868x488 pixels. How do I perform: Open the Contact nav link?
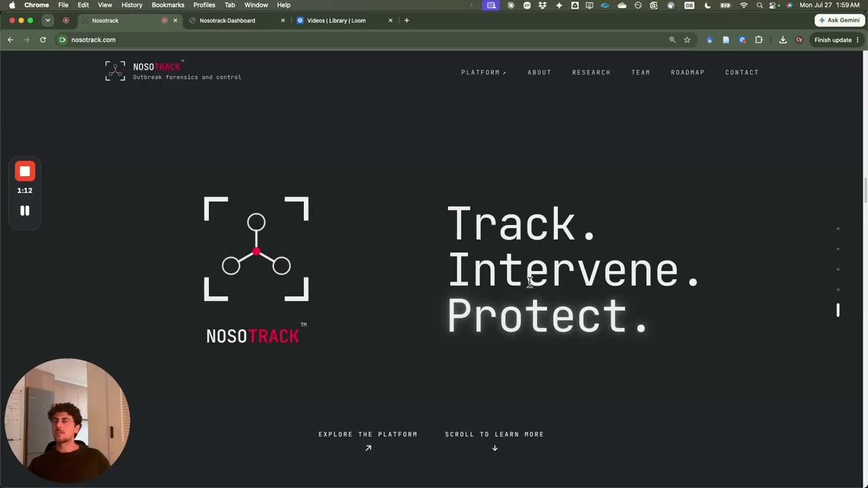click(x=742, y=73)
